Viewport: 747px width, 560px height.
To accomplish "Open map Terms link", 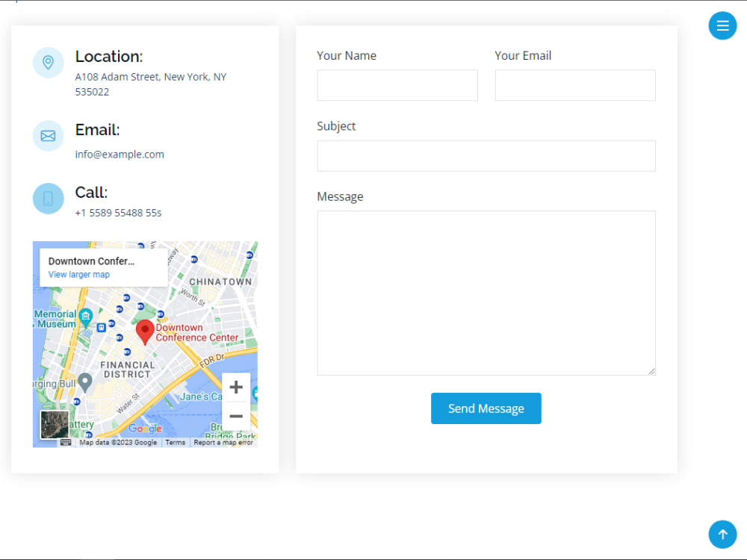I will tap(176, 442).
